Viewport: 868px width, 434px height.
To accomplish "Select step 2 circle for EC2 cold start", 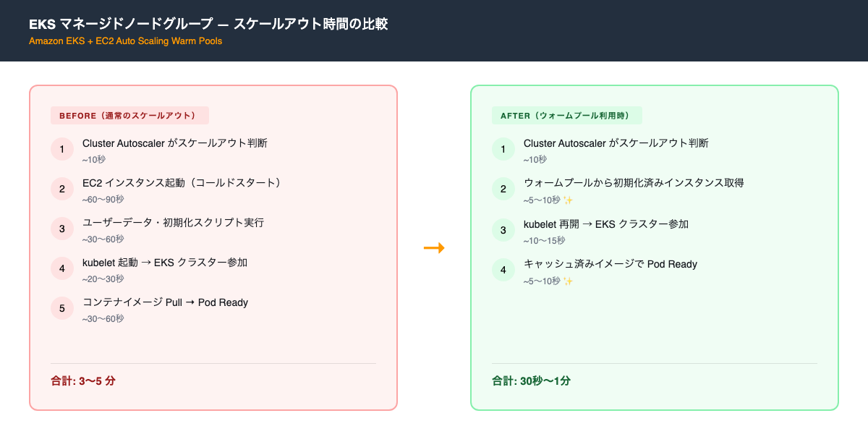I will (x=62, y=188).
